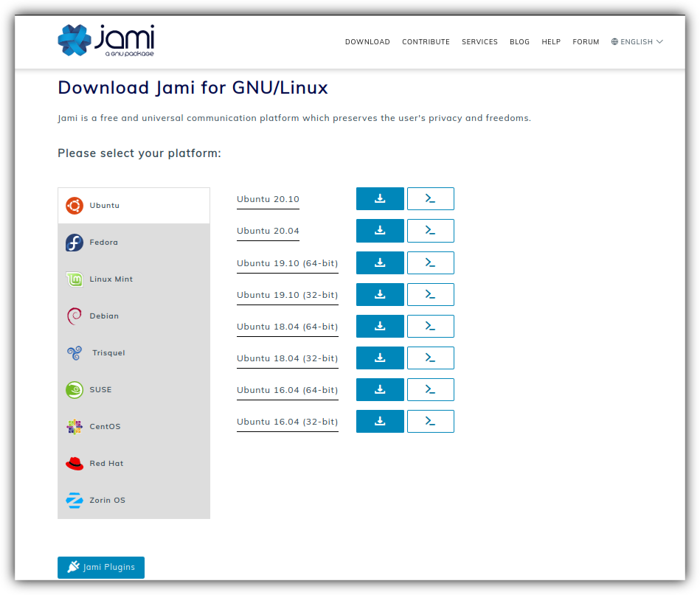Show terminal instructions for Ubuntu 20.04
700x595 pixels.
(430, 230)
